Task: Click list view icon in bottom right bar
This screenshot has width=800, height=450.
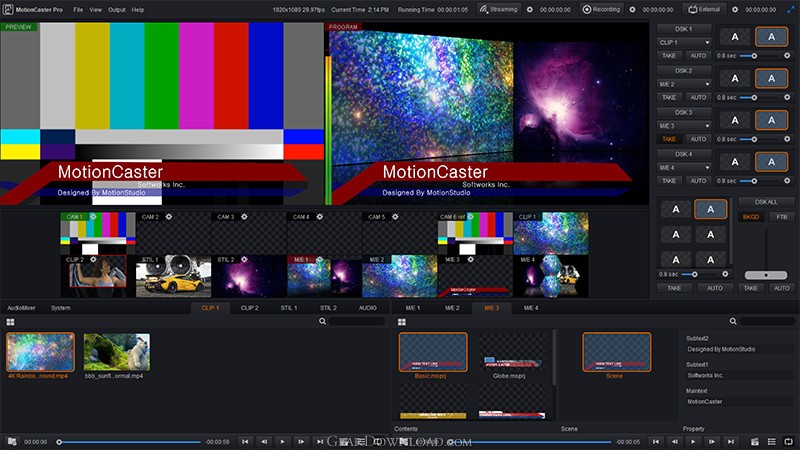Action: (772, 442)
